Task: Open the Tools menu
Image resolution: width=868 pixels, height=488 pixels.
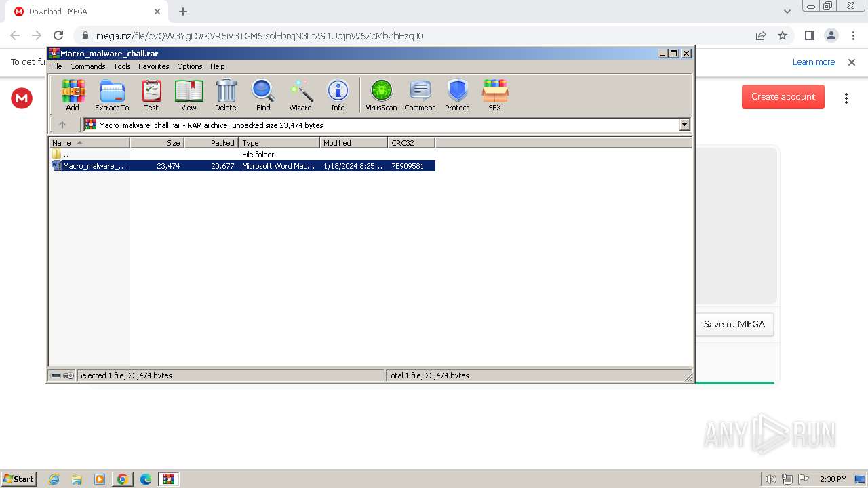Action: click(122, 66)
